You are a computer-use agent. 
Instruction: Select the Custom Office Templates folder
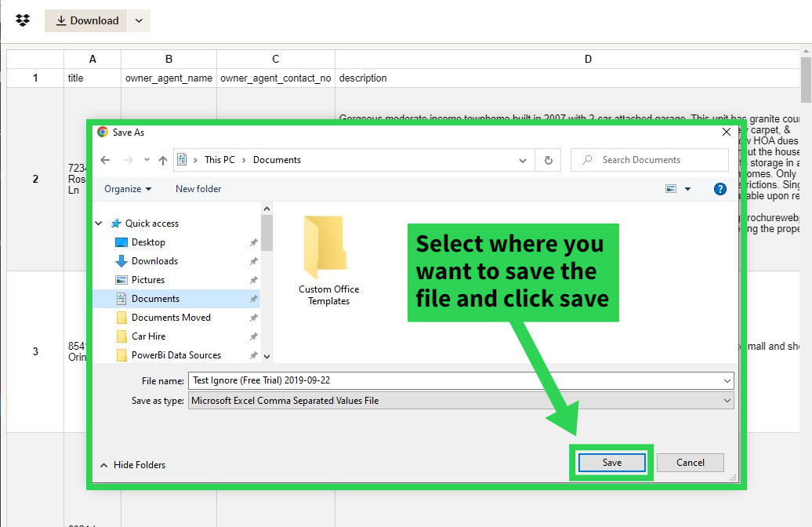point(328,260)
